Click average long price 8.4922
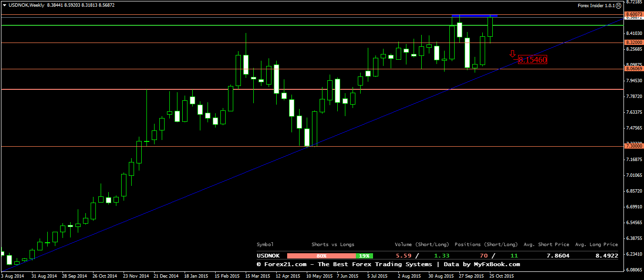The height and width of the screenshot is (280, 644). [x=606, y=256]
